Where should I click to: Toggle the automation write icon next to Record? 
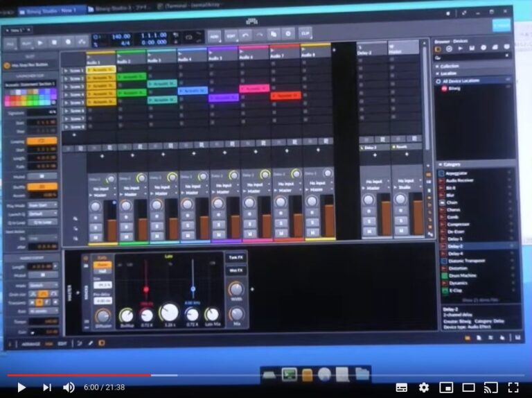[82, 42]
